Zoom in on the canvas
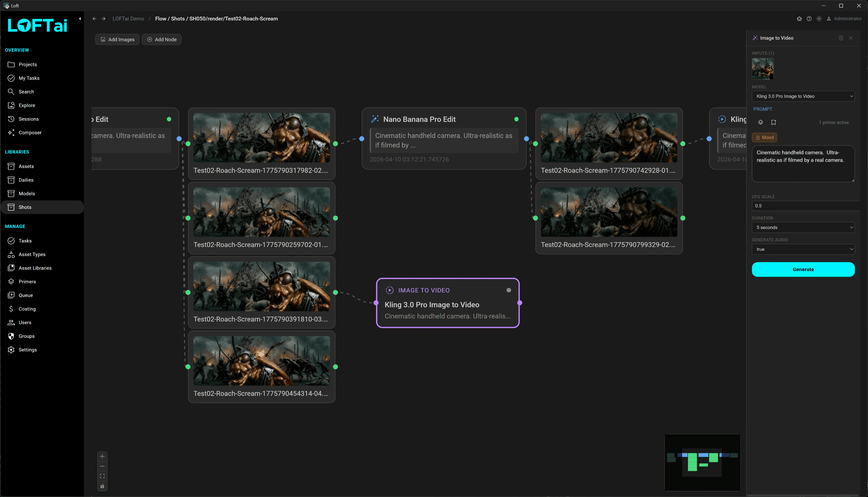The image size is (868, 497). (102, 456)
